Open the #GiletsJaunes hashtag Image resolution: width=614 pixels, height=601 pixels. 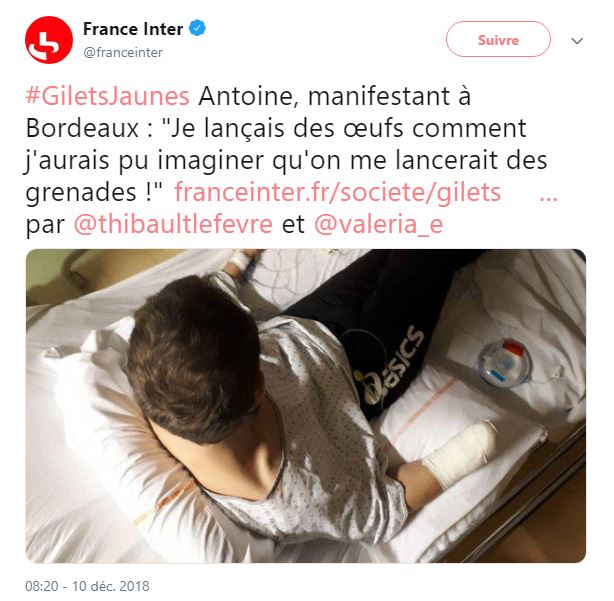coord(108,96)
